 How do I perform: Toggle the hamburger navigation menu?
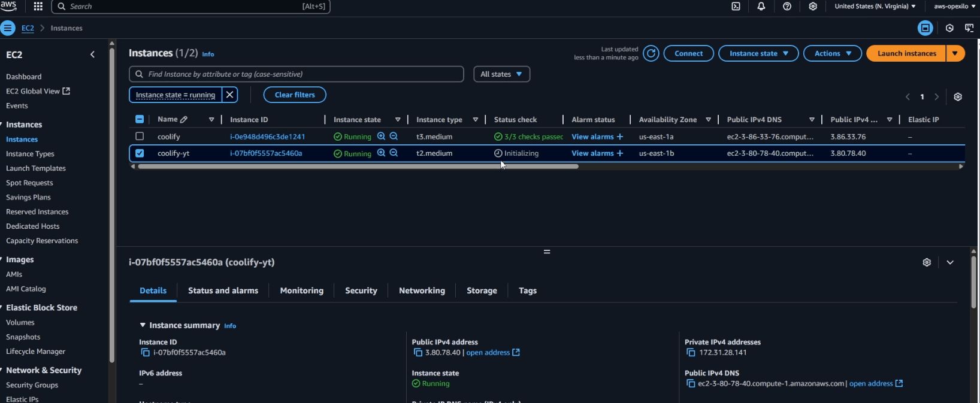coord(8,28)
